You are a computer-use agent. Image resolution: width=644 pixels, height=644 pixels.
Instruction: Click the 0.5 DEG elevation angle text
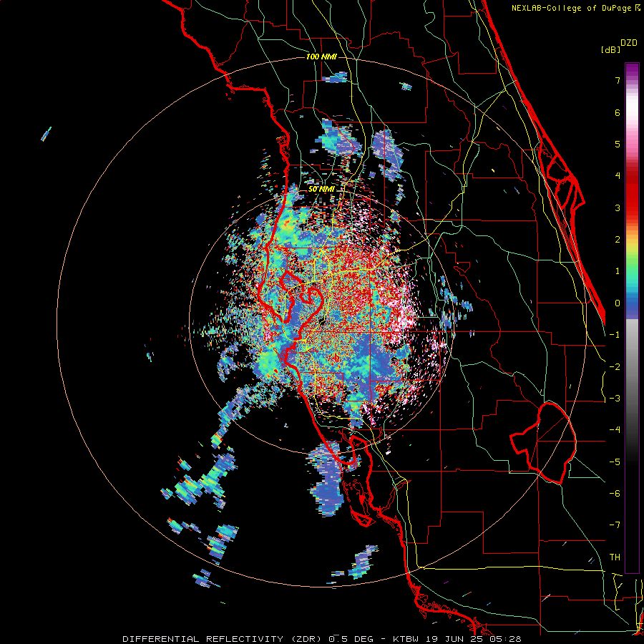pos(351,639)
